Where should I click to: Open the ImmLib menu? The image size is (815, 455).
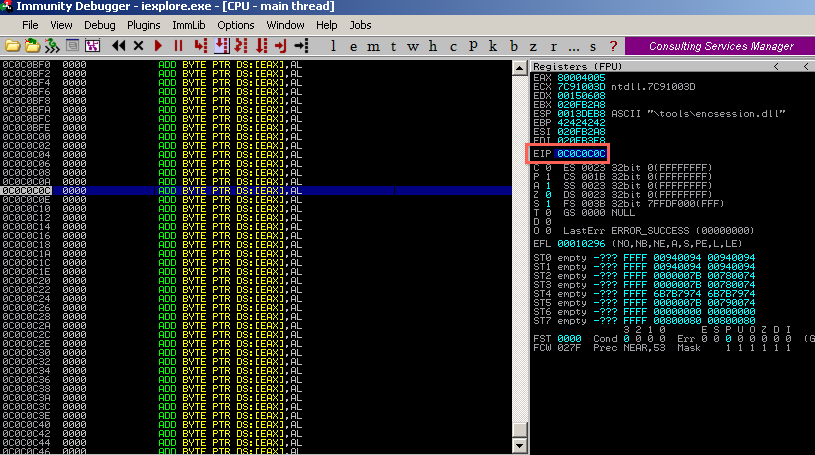click(x=189, y=25)
